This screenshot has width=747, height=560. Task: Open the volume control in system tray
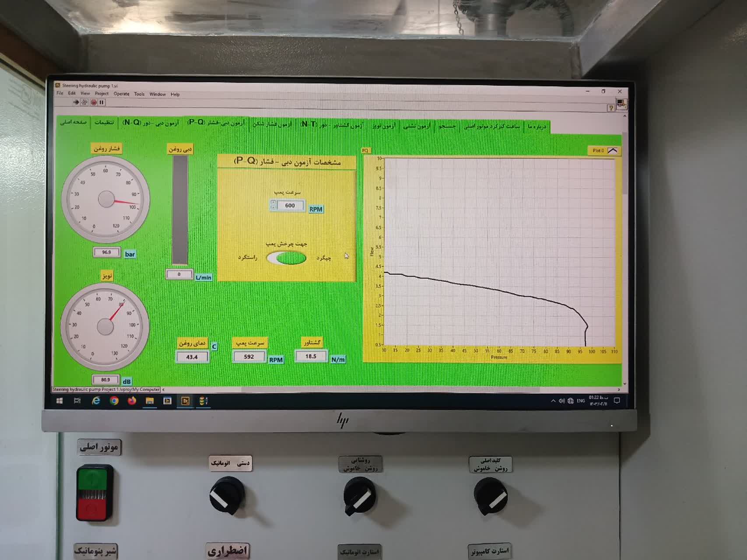(561, 401)
